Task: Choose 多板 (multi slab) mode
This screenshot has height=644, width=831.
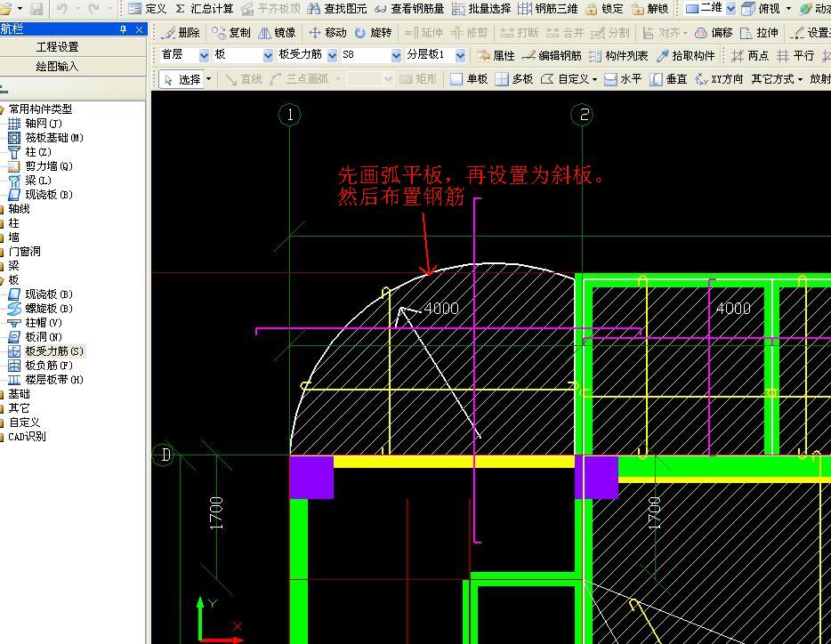Action: coord(514,79)
